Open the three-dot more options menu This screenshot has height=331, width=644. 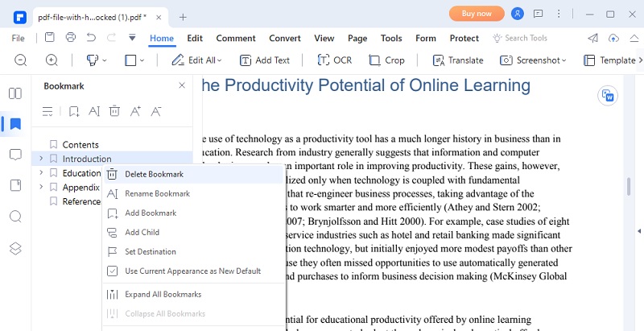tap(559, 14)
